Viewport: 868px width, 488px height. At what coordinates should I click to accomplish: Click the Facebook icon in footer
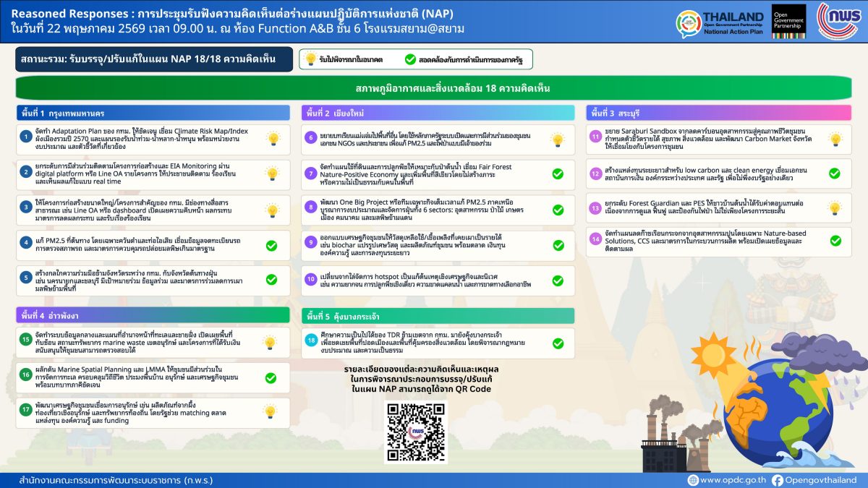pyautogui.click(x=778, y=480)
